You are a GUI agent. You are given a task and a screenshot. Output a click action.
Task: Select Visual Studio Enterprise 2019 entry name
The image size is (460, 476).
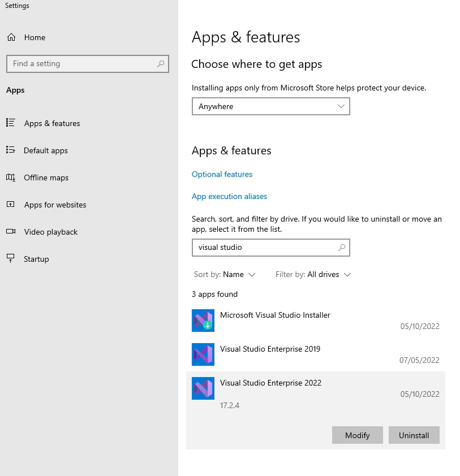click(270, 349)
